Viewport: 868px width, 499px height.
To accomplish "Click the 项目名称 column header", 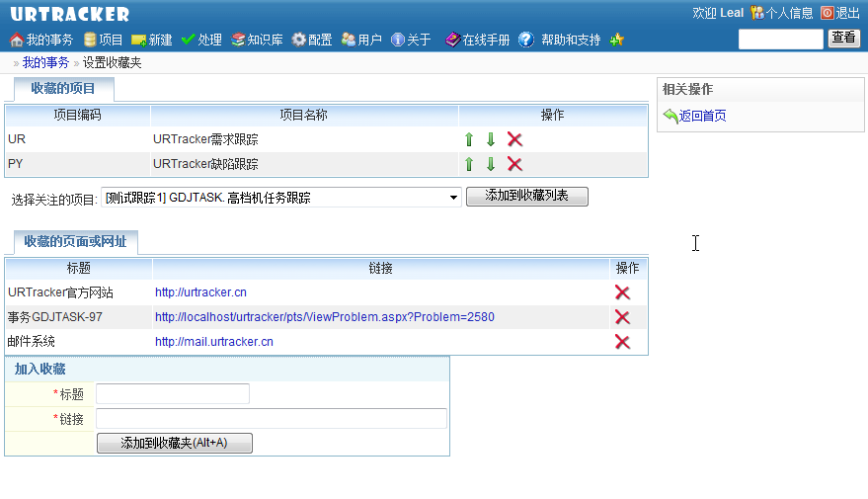I will (304, 116).
